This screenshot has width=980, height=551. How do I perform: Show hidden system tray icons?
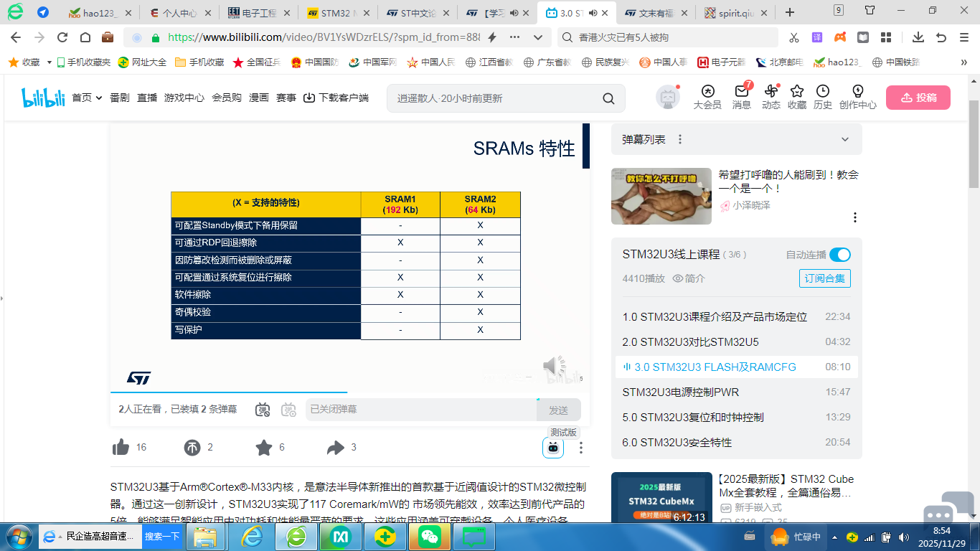point(834,537)
